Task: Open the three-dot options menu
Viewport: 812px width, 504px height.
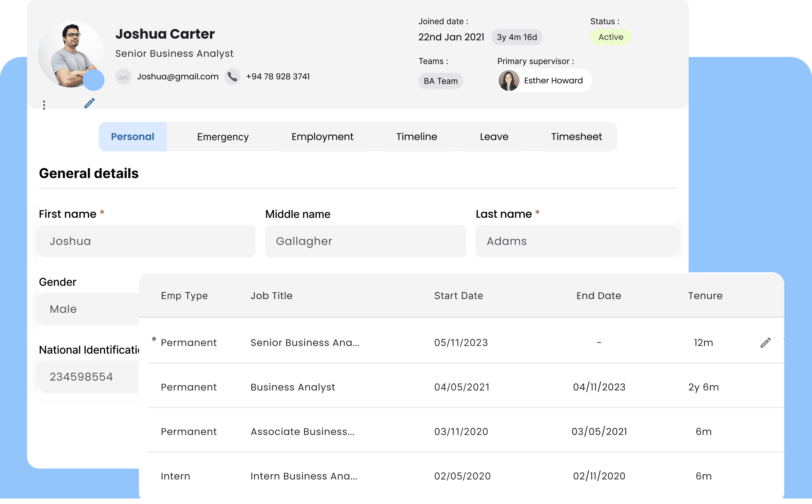Action: pyautogui.click(x=44, y=105)
